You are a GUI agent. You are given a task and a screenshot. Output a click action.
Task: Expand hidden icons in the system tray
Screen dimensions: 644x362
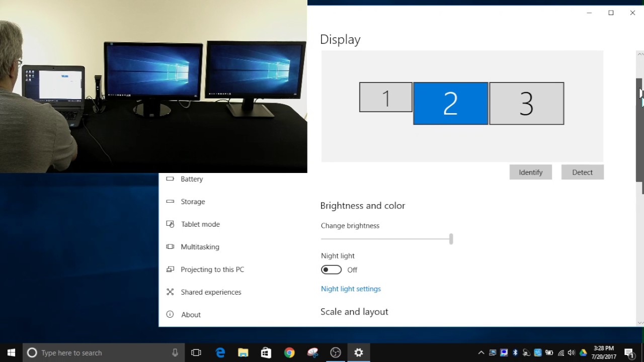tap(481, 352)
